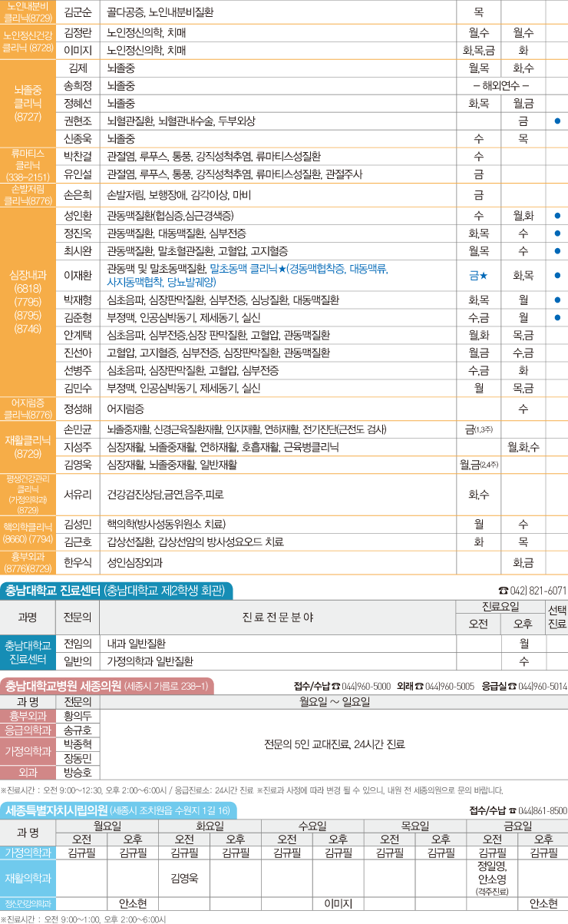Click doctor name 방승호
This screenshot has height=924, width=568.
click(78, 772)
